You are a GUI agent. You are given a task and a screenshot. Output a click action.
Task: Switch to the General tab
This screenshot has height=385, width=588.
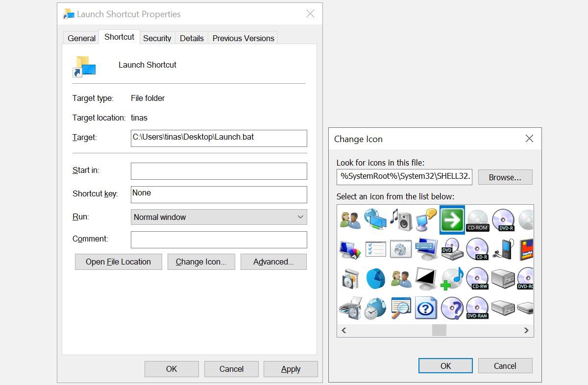click(x=81, y=38)
